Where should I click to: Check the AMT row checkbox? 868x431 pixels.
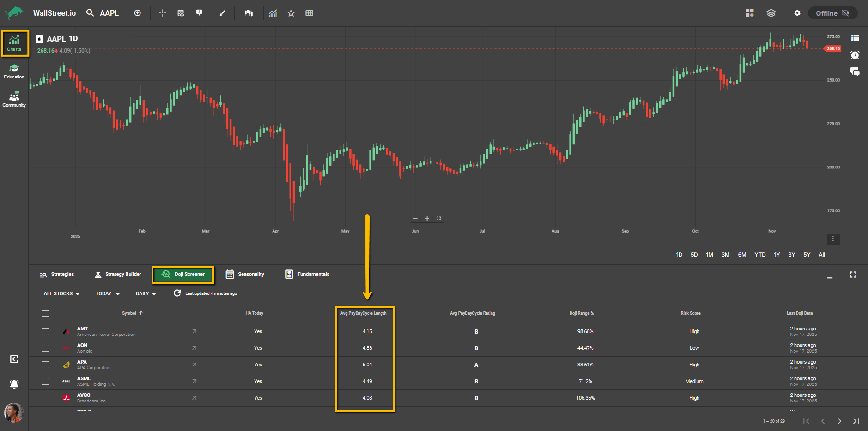coord(45,331)
